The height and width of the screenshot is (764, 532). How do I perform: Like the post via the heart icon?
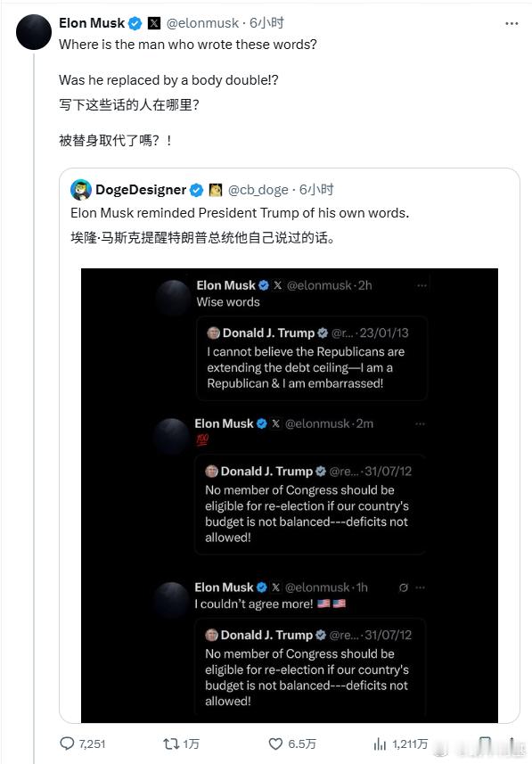[275, 743]
